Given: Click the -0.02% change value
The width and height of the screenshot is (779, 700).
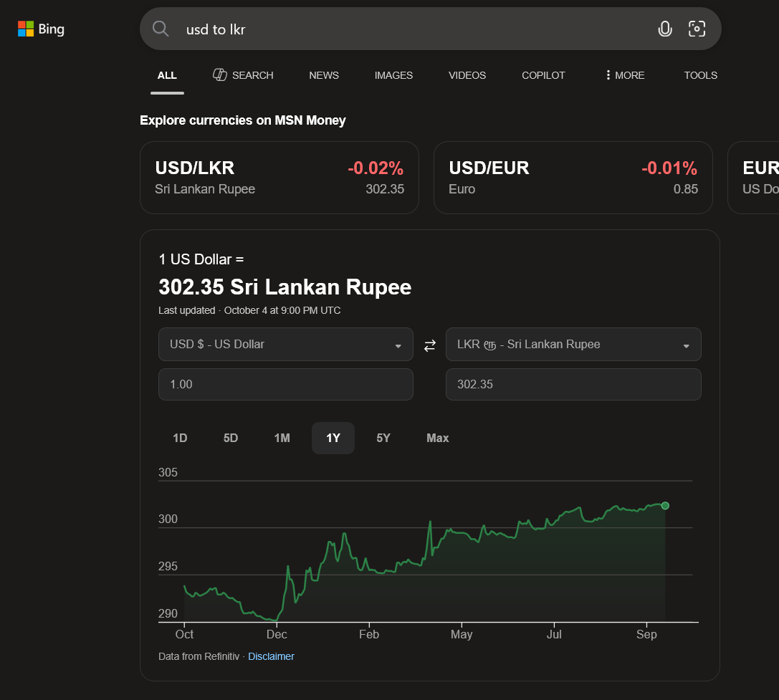Looking at the screenshot, I should pos(376,168).
